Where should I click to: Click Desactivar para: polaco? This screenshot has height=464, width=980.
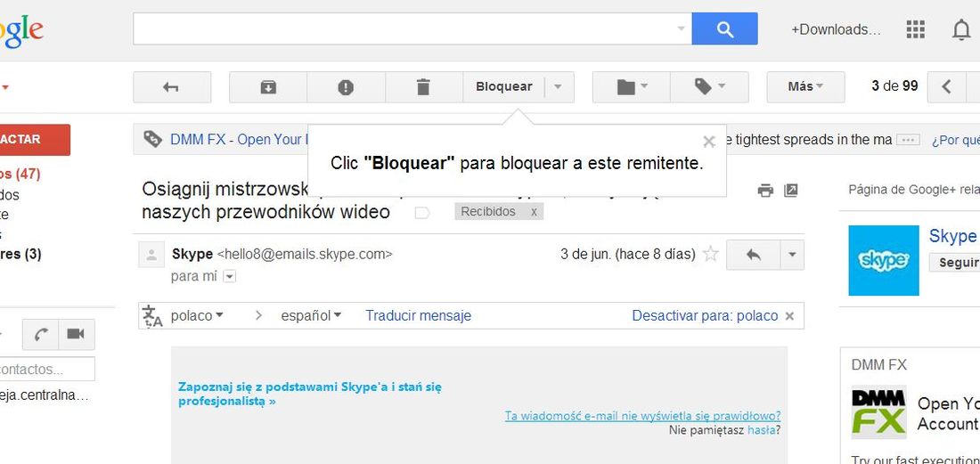coord(705,315)
